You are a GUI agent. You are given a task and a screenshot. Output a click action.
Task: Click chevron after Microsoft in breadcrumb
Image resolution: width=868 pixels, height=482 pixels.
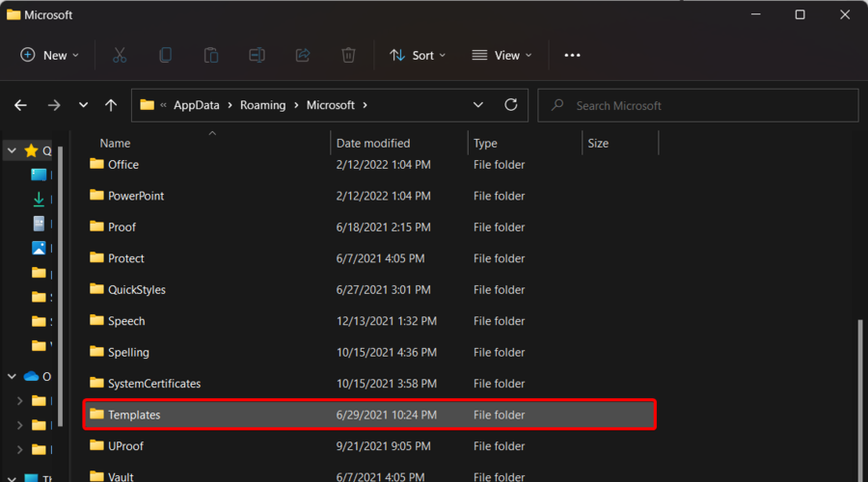[365, 105]
